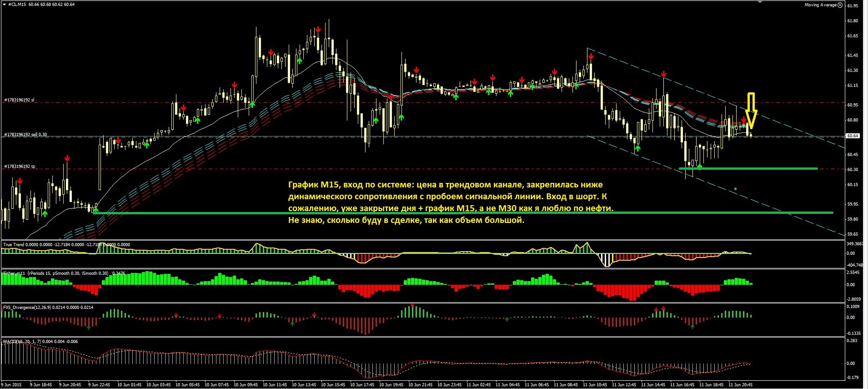The image size is (868, 389).
Task: Click the current price tag 60.64
Action: [852, 136]
